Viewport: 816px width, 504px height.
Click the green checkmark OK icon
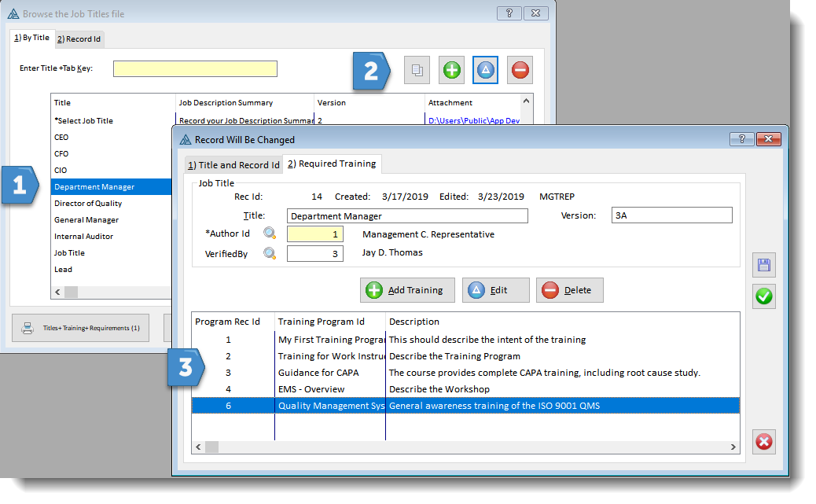763,296
